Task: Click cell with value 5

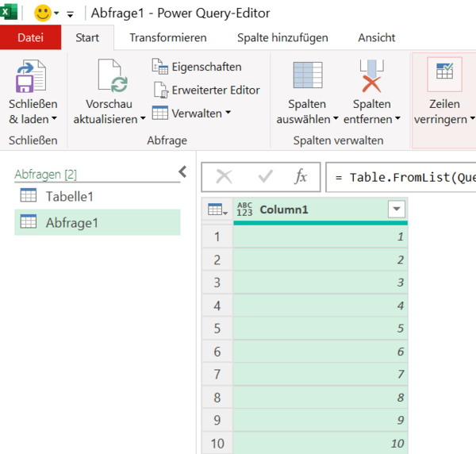Action: click(x=321, y=329)
